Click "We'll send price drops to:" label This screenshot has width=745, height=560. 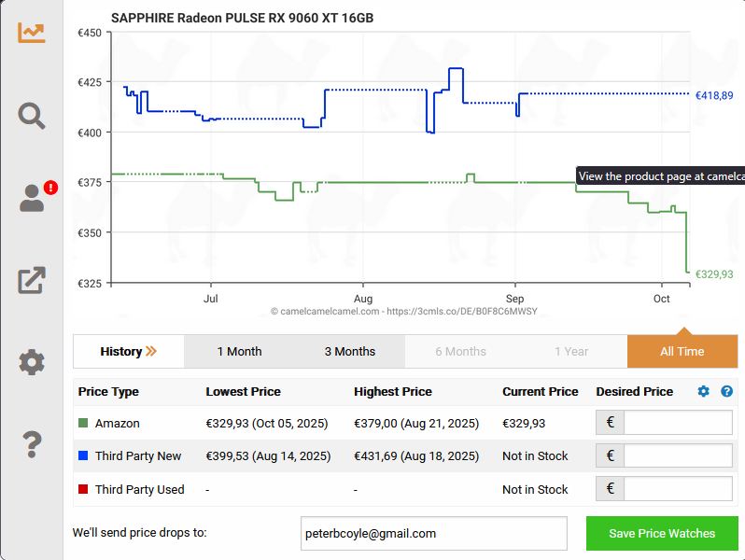point(140,532)
